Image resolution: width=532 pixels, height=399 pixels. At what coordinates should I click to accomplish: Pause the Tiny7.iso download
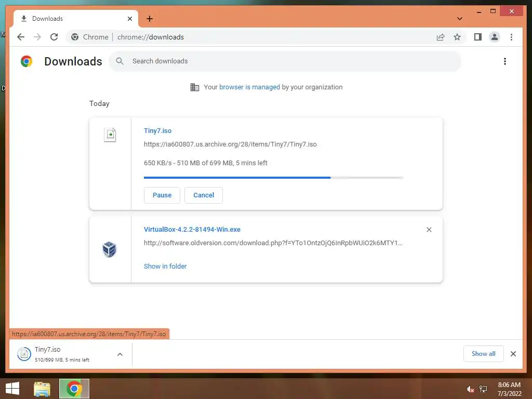click(162, 195)
